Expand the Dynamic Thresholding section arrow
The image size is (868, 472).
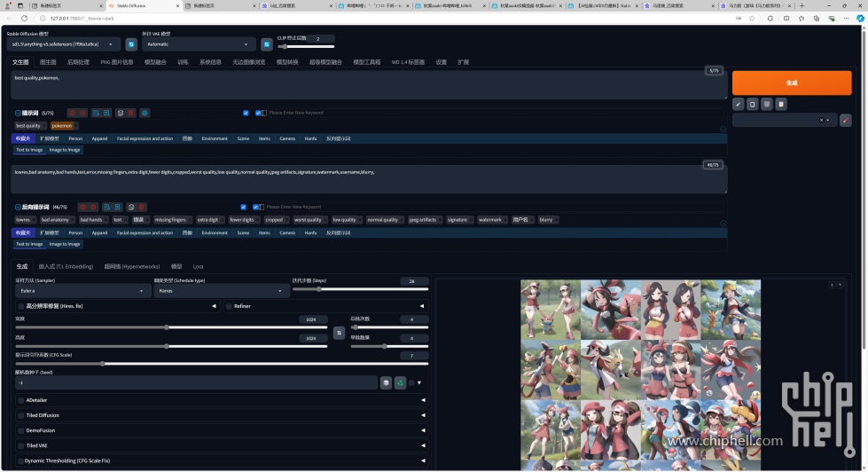424,461
